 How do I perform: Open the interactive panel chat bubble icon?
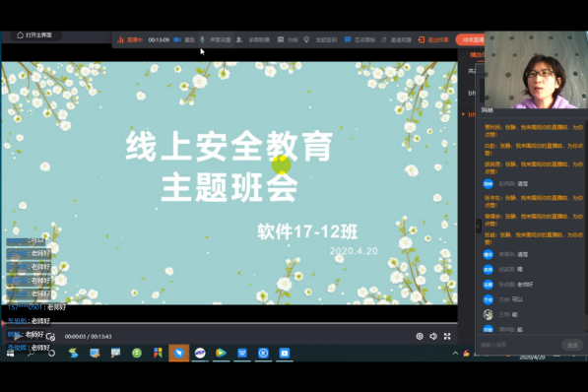[348, 39]
